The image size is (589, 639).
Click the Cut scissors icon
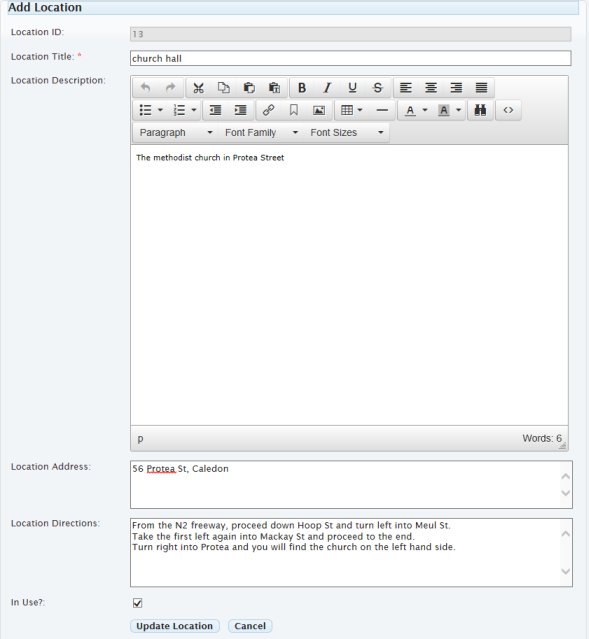click(x=199, y=88)
